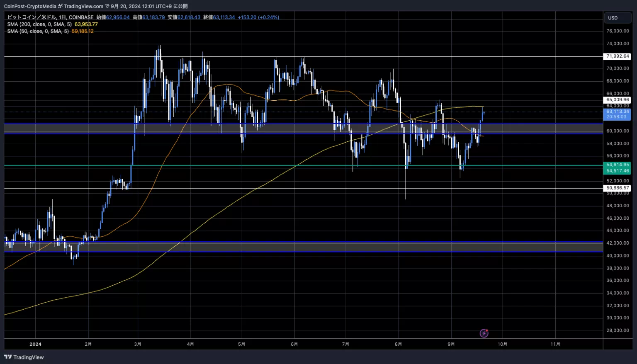Click the purple lightning event marker icon
Screen dimensions: 637x364
(484, 333)
